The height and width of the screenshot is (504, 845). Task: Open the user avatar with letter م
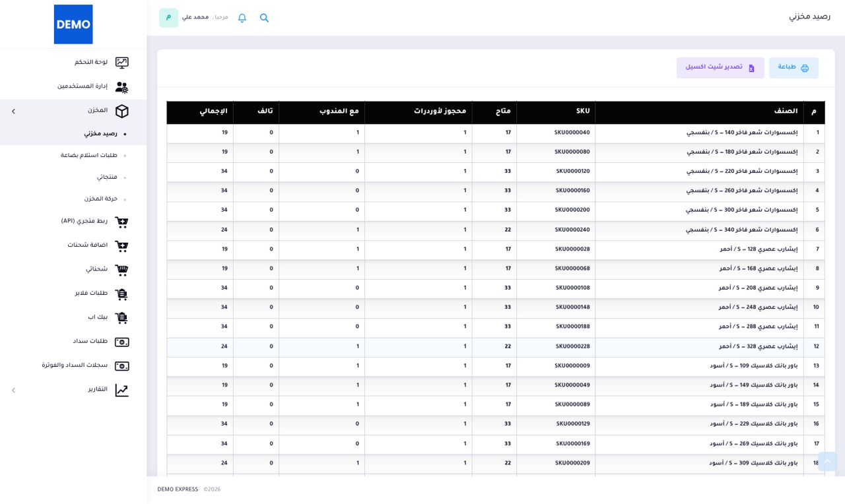pyautogui.click(x=168, y=18)
